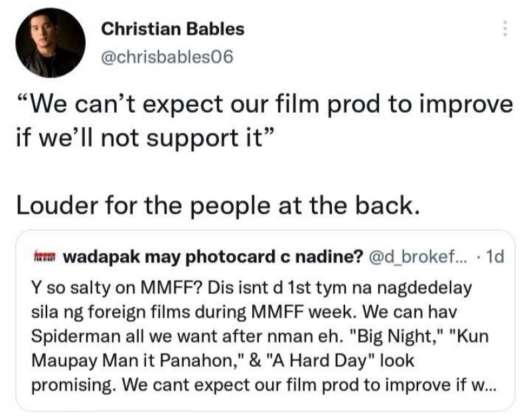Open the quoted tweet's '1d' timestamp
531x420 pixels.
pos(494,257)
